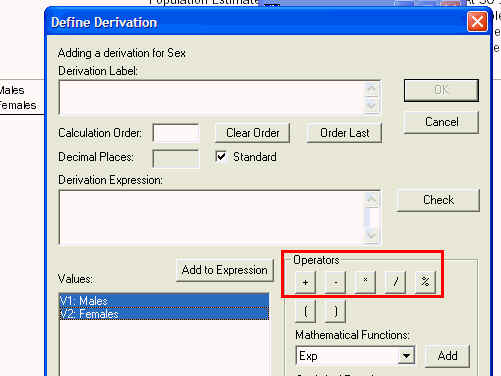Click the percent operator button
501x376 pixels.
(x=425, y=282)
